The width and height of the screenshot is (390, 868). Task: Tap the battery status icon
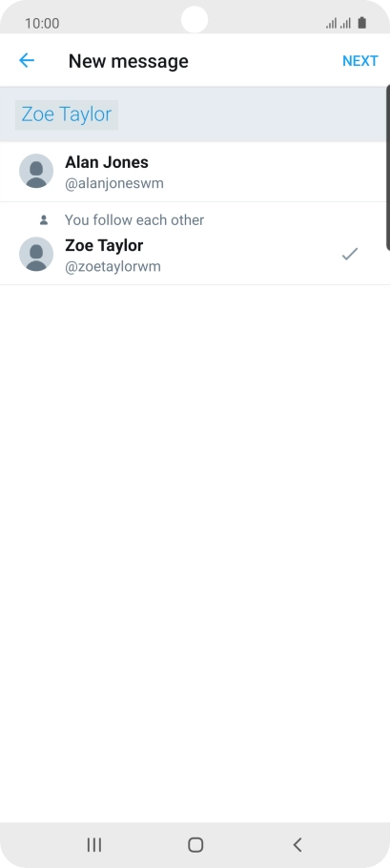tap(361, 23)
